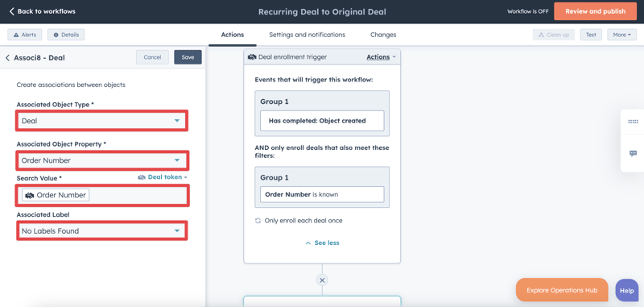Image resolution: width=644 pixels, height=307 pixels.
Task: Click Explore Operations Hub button
Action: (562, 290)
